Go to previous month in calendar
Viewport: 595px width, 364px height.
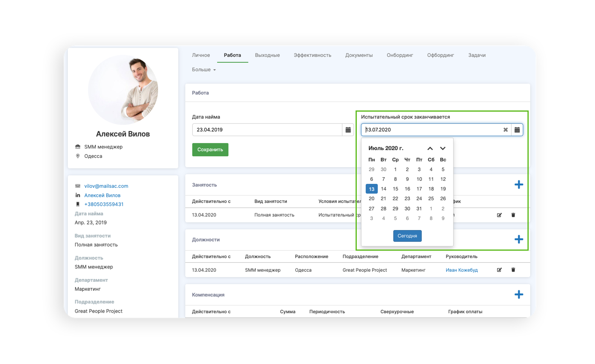[430, 148]
